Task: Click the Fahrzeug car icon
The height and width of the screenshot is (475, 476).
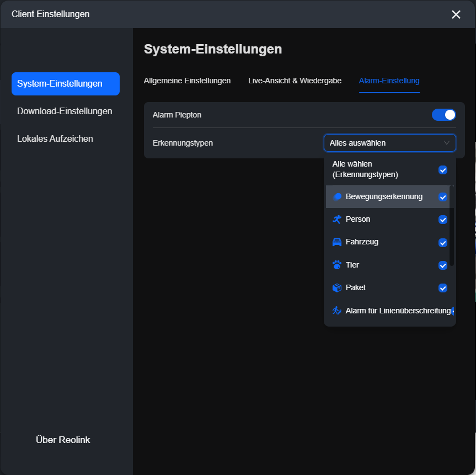Action: click(337, 242)
